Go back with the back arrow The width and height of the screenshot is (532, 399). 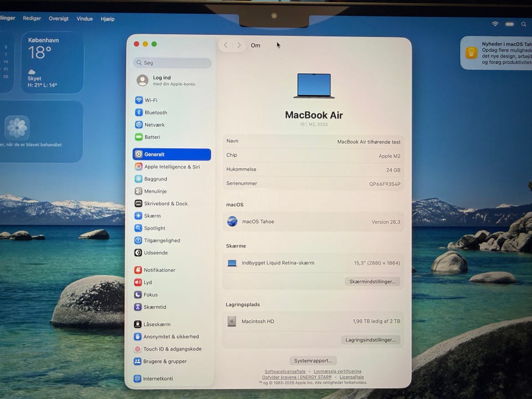tap(226, 45)
